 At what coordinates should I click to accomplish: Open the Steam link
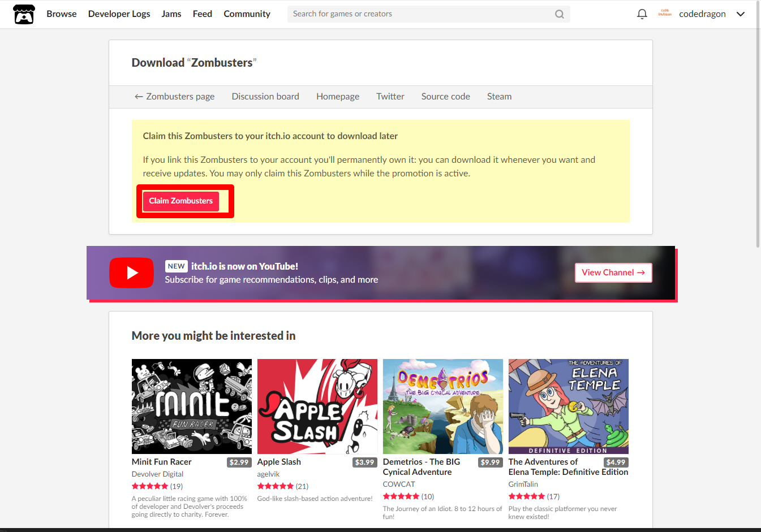pyautogui.click(x=499, y=97)
